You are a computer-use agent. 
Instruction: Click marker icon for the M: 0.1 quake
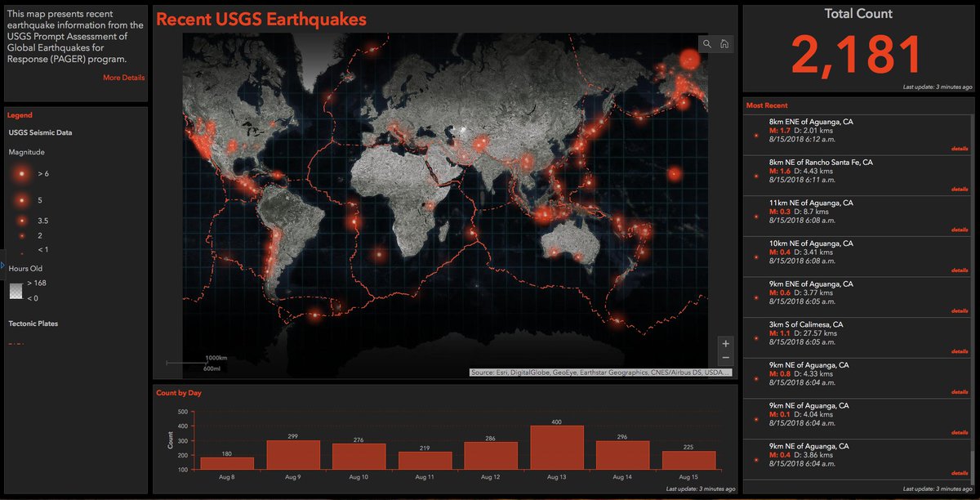757,419
